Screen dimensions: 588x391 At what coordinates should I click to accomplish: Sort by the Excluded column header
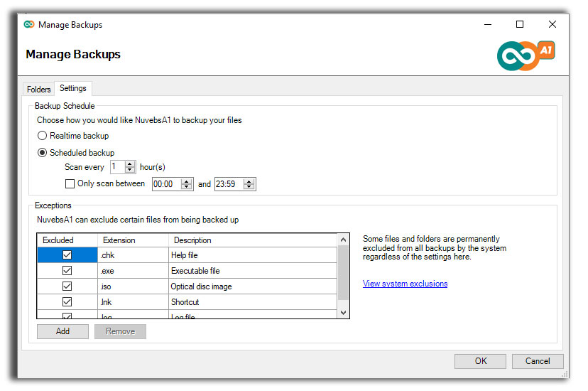pyautogui.click(x=67, y=240)
